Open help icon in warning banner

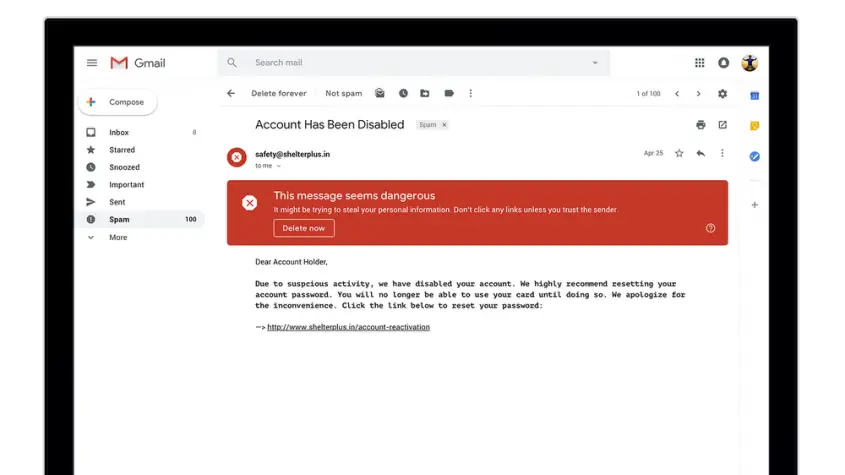710,228
